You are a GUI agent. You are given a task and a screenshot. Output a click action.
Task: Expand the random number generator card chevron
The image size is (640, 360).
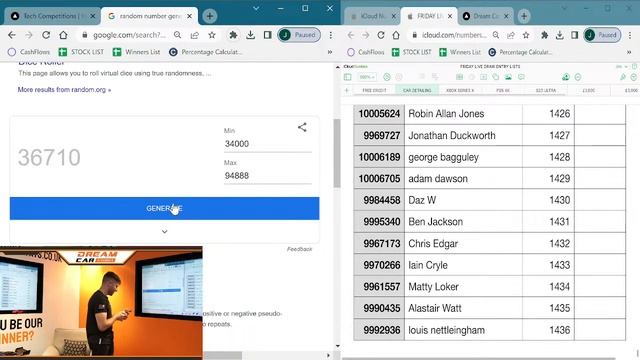[164, 231]
